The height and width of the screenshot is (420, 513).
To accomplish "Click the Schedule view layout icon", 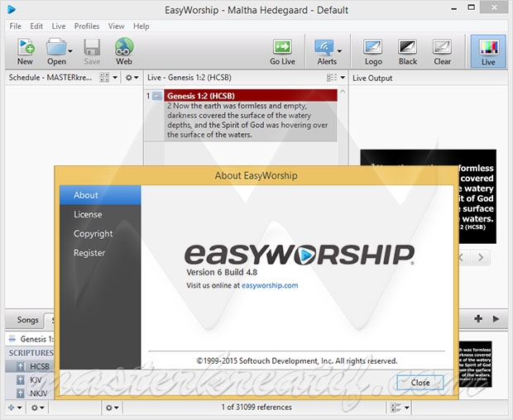I will tap(104, 78).
